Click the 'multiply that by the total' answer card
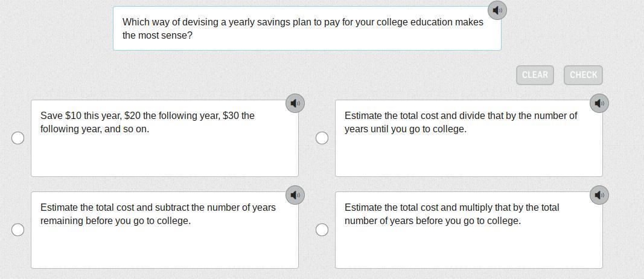 pyautogui.click(x=468, y=243)
